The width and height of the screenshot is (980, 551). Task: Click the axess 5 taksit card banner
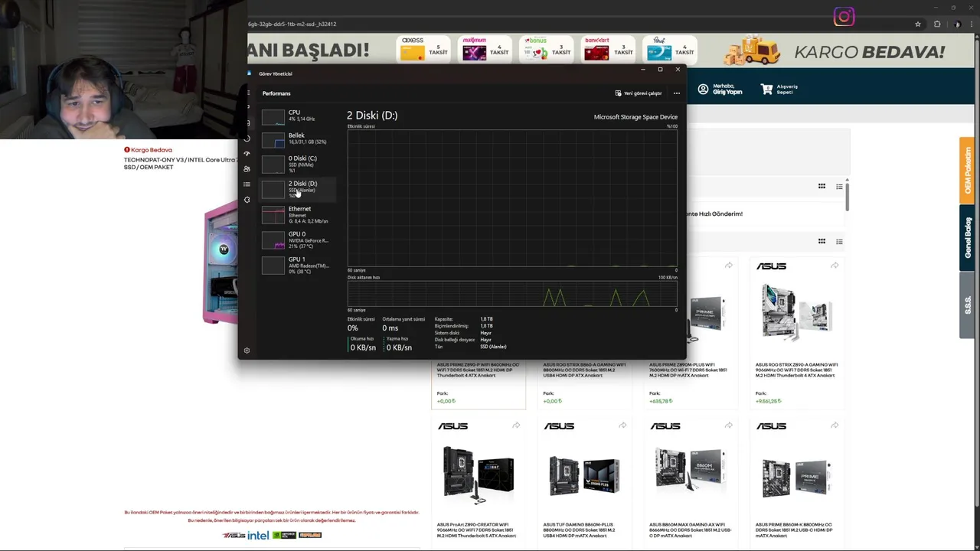[423, 49]
